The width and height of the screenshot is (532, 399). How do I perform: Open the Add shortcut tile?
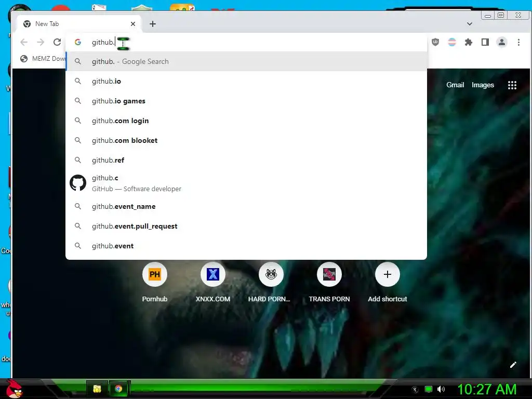(x=388, y=283)
